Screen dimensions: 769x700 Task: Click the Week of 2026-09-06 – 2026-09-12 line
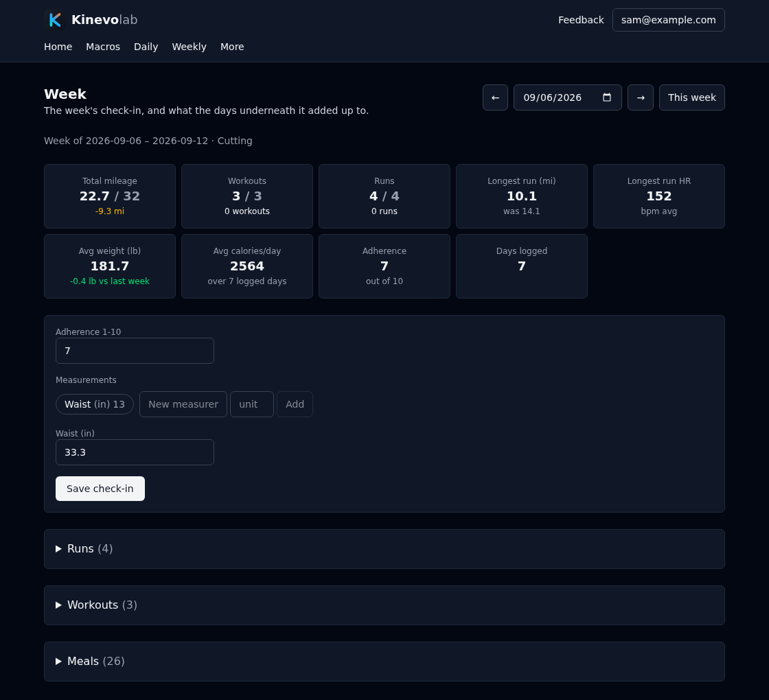[x=148, y=141]
